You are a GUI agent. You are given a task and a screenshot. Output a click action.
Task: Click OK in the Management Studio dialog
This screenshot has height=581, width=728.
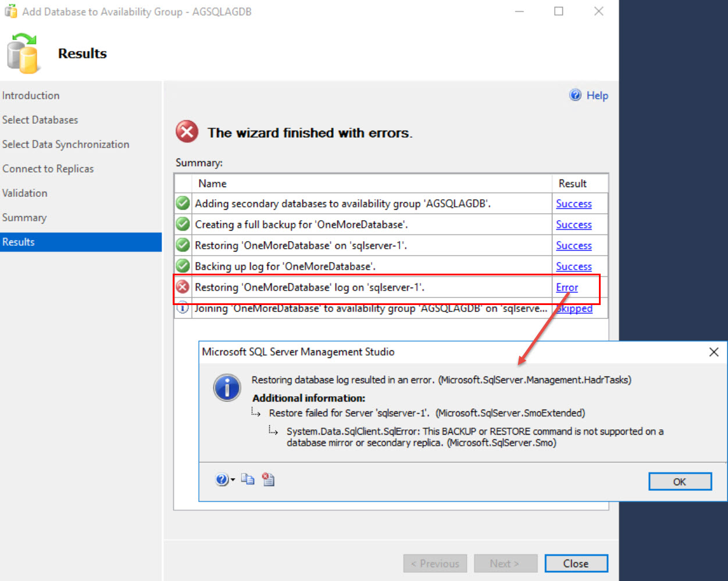click(x=680, y=482)
